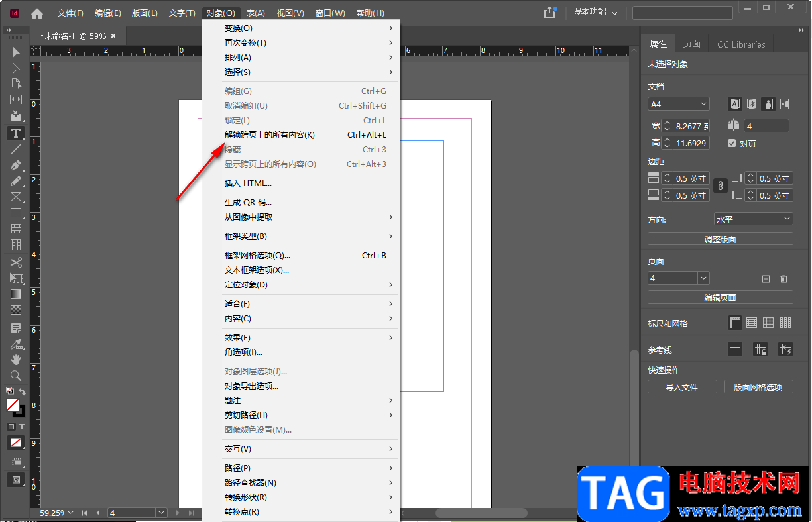This screenshot has height=522, width=812.
Task: Choose 文本框架选项(X)... menu item
Action: pos(301,270)
